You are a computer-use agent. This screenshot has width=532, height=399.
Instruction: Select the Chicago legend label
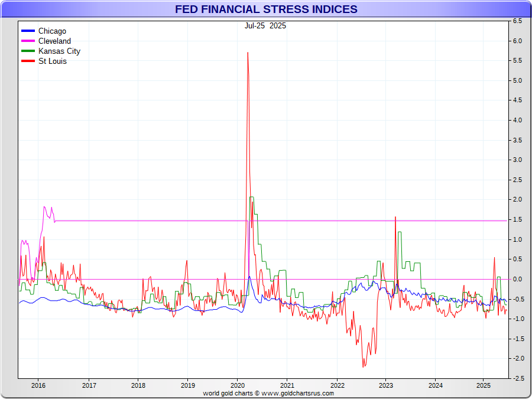tap(52, 31)
